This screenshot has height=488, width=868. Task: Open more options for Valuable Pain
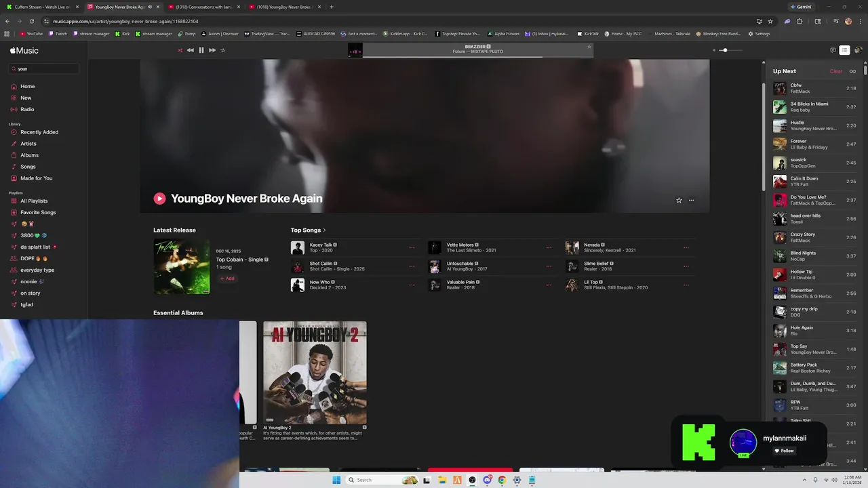(549, 285)
